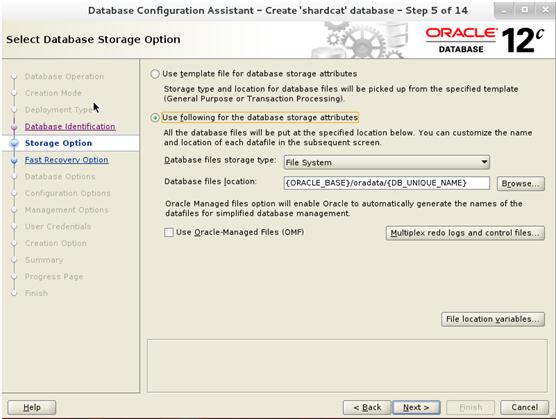
Task: Open Fast Recovery Option step link
Action: [x=66, y=160]
